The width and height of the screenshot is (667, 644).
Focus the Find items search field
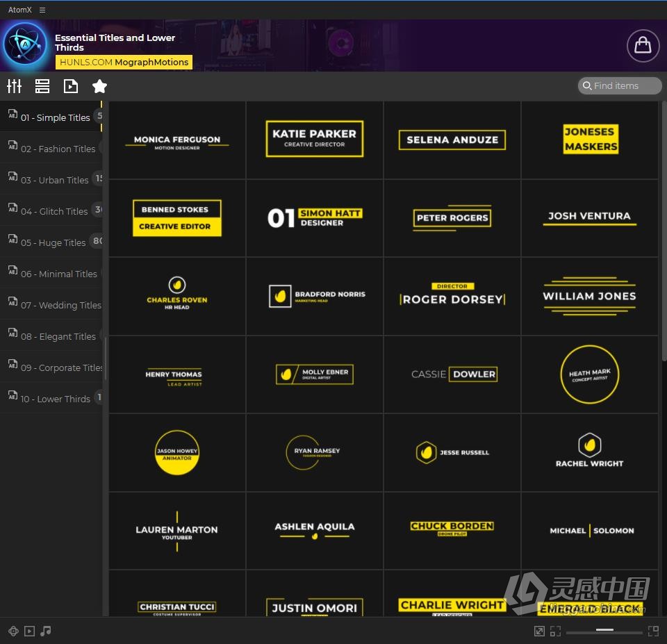[x=619, y=85]
